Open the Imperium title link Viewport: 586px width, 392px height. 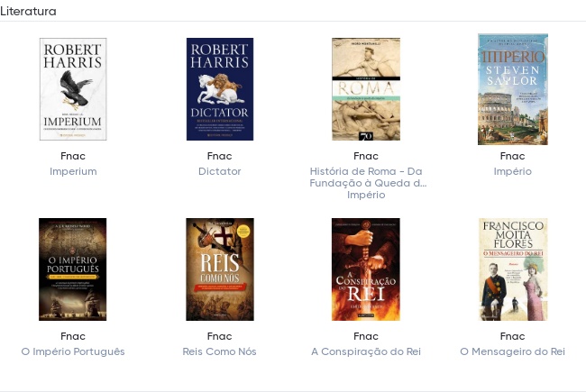73,171
